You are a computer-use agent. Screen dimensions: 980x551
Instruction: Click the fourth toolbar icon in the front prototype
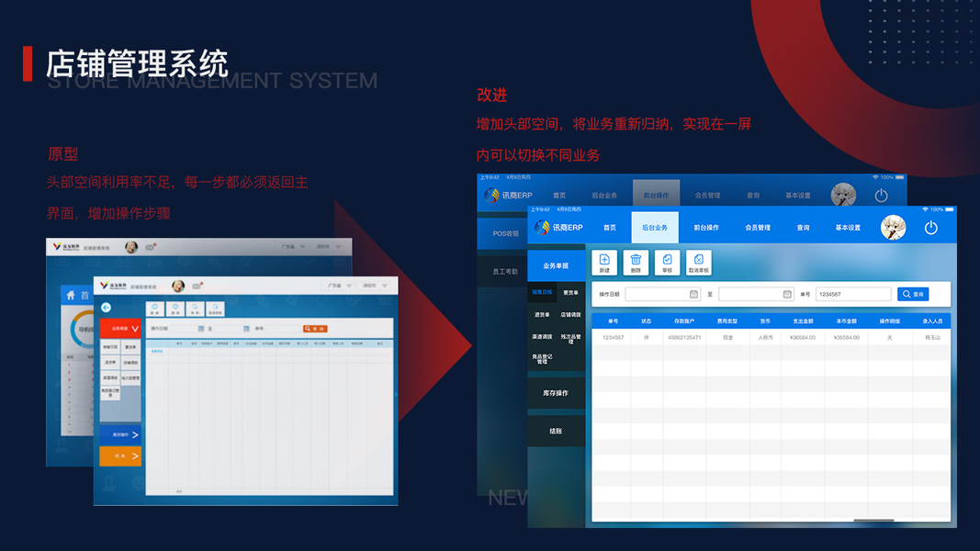[215, 309]
